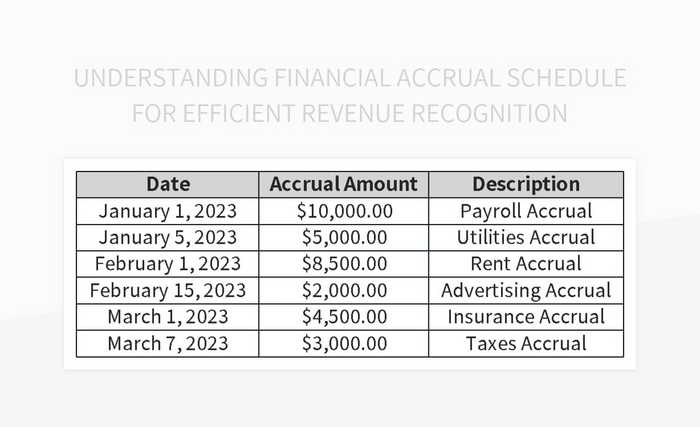Click the Date column header
The width and height of the screenshot is (700, 427).
pyautogui.click(x=168, y=184)
